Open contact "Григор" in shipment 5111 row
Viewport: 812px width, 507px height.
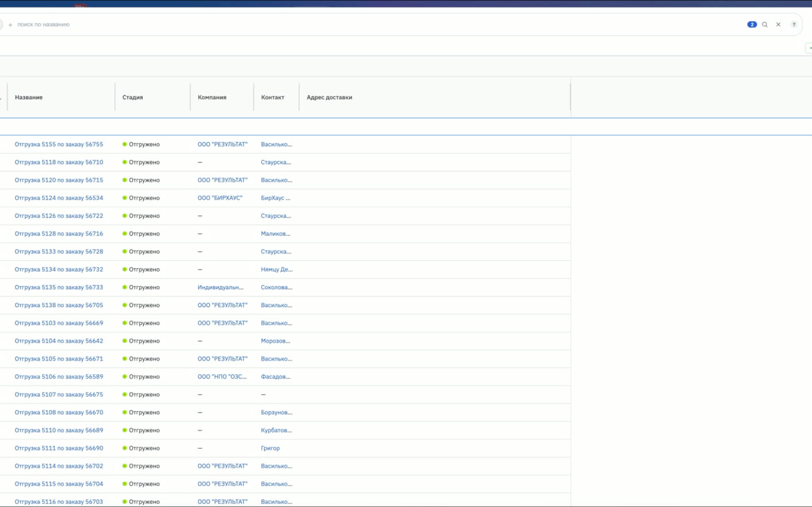tap(270, 448)
